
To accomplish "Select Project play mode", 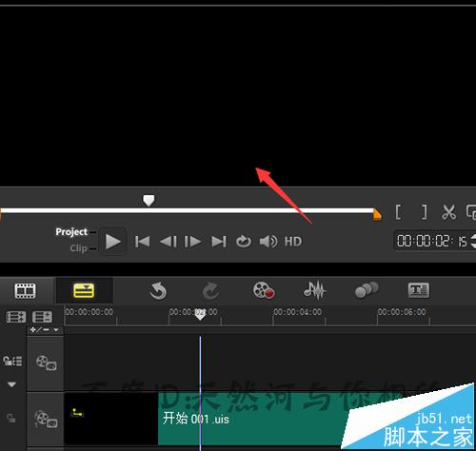I will pyautogui.click(x=71, y=232).
